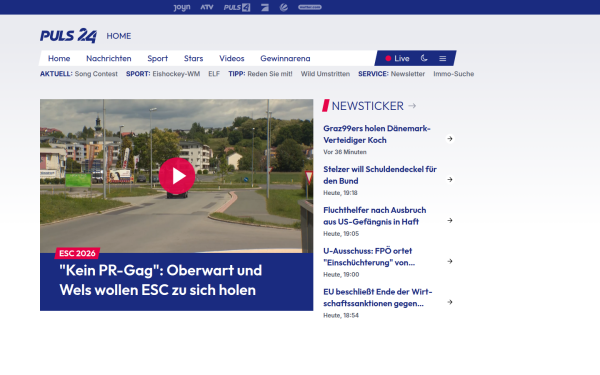Click the arrow next to NEWSTICKER
The image size is (600, 375).
point(412,106)
